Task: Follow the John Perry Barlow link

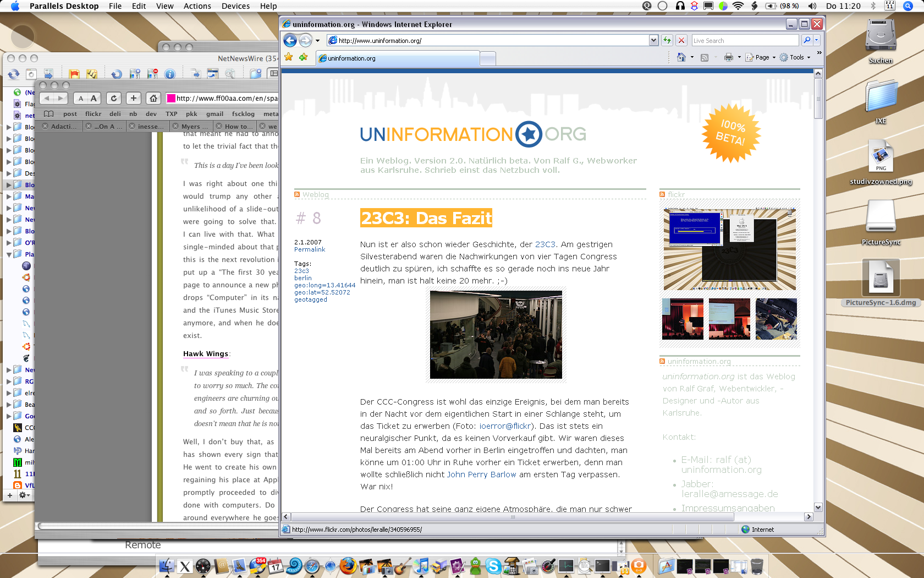Action: click(x=481, y=475)
